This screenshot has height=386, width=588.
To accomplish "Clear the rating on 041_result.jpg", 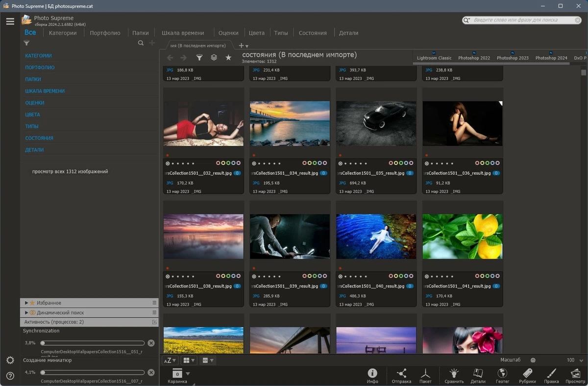I will pyautogui.click(x=426, y=276).
